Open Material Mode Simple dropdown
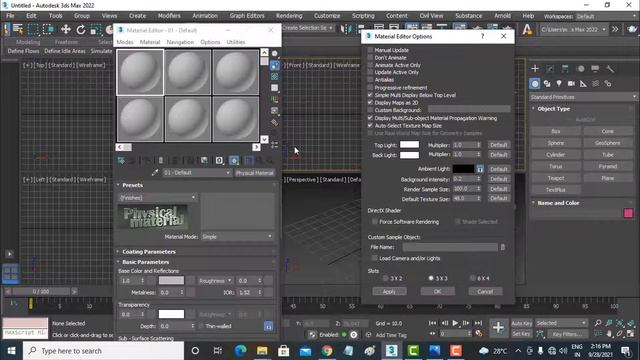This screenshot has width=640, height=360. [x=237, y=237]
